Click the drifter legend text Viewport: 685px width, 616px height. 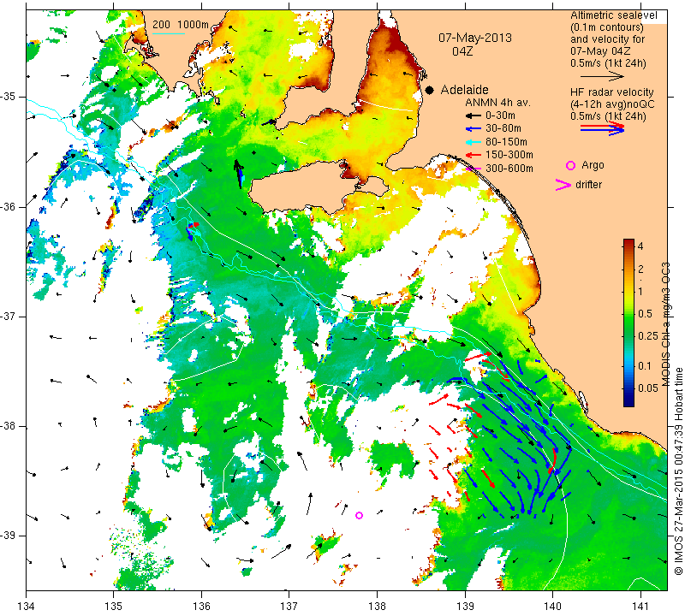(x=588, y=185)
